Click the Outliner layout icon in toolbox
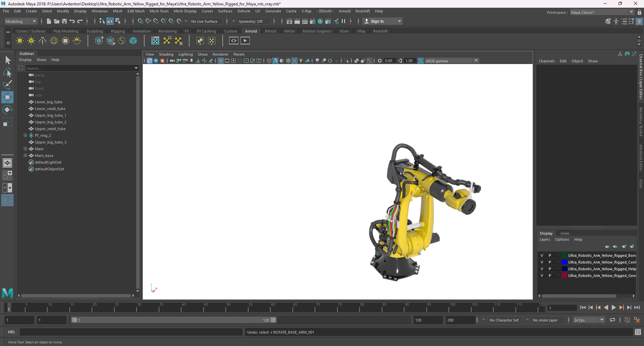 pos(7,200)
